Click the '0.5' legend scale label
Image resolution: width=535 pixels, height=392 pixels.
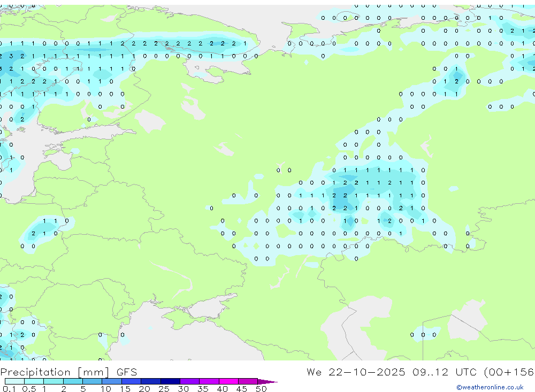[x=29, y=389]
